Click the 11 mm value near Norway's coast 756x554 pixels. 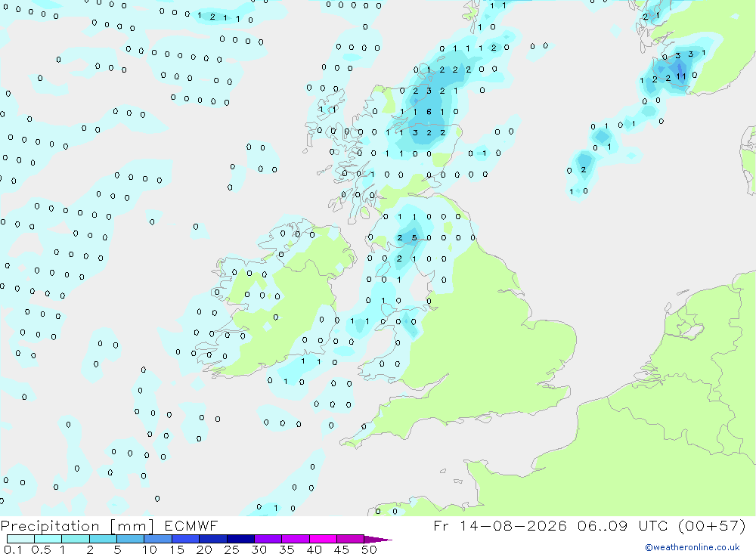point(681,76)
